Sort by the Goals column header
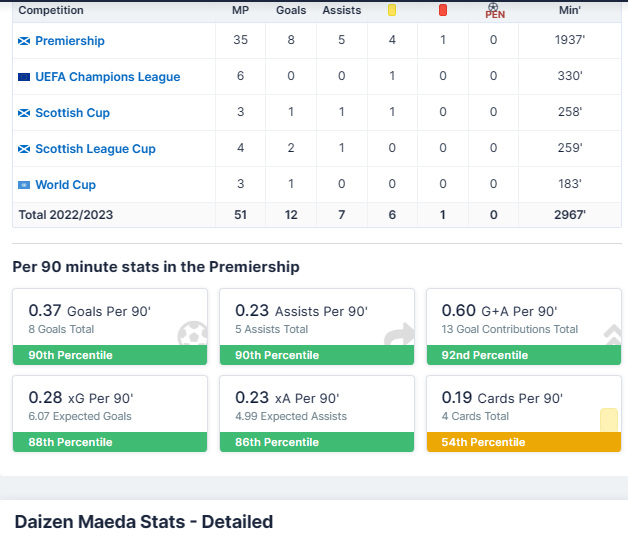628x537 pixels. coord(291,10)
